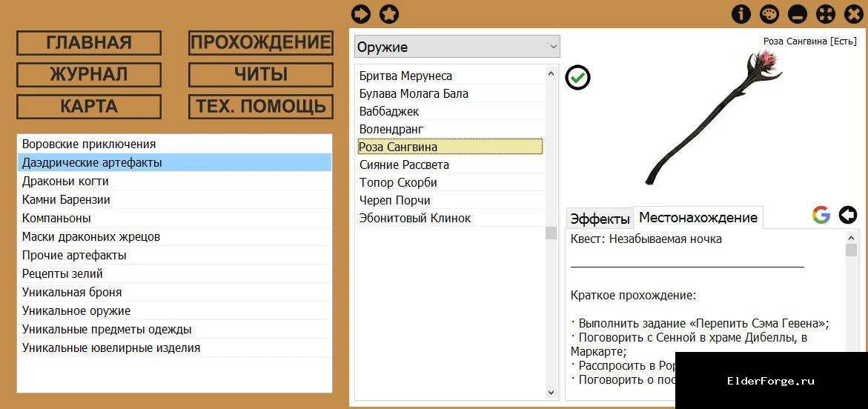
Task: Click the Роза Сангвина staff image
Action: tap(713, 117)
